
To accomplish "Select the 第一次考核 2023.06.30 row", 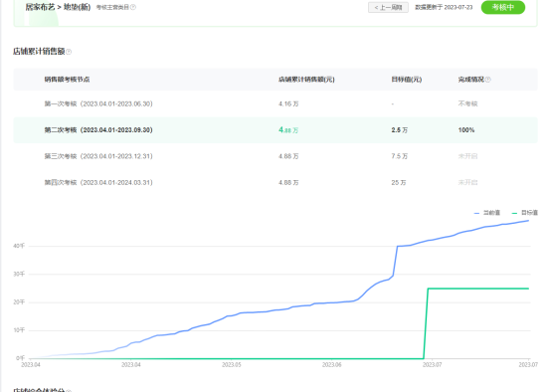I will pos(275,104).
